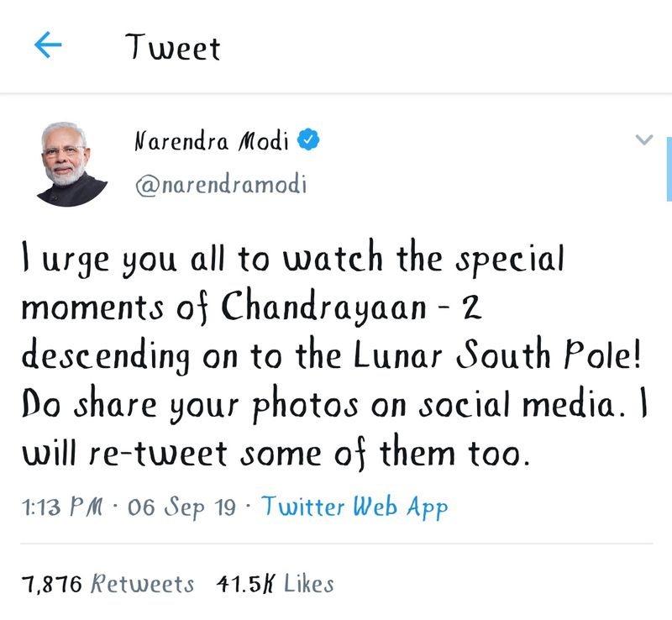Click the @narendramodi handle
672x620 pixels.
221,185
